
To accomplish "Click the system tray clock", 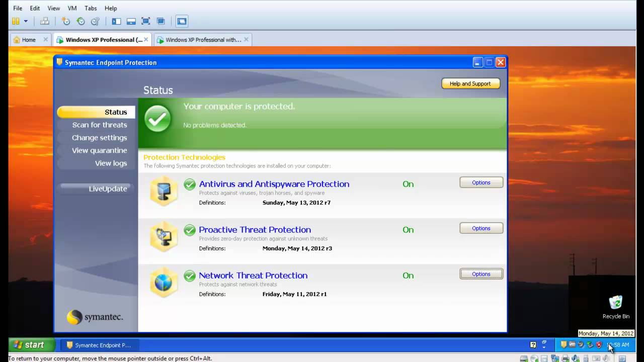I will [x=619, y=345].
